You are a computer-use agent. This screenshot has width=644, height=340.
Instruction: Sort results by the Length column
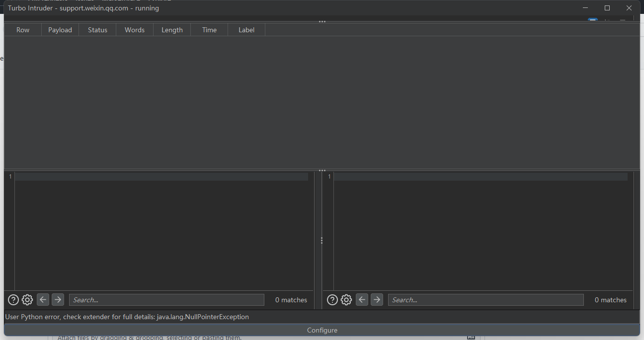(x=171, y=30)
